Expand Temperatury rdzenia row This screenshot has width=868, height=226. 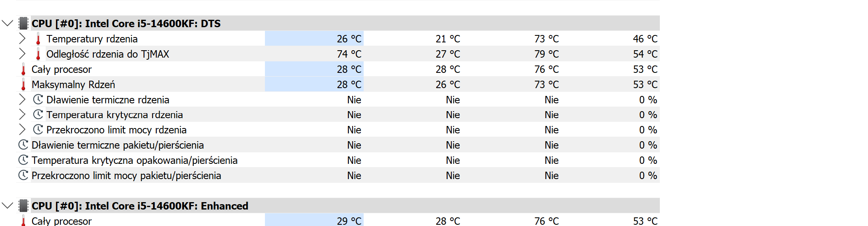point(22,39)
